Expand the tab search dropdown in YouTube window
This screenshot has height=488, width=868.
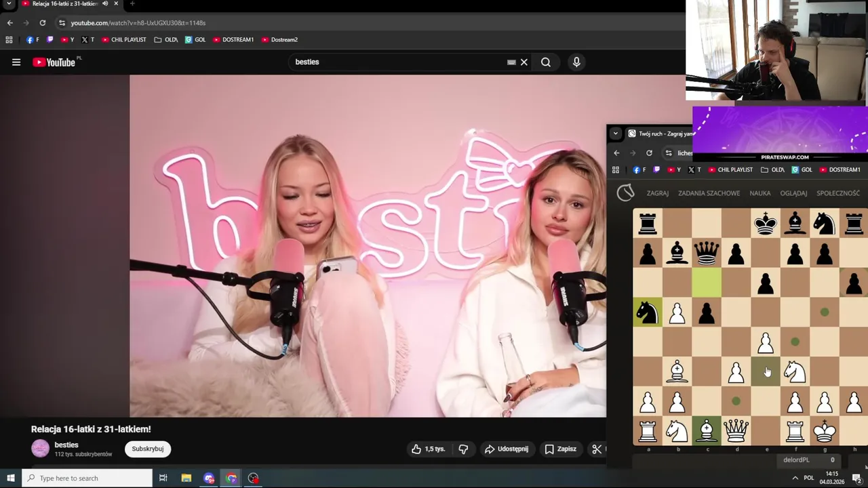[9, 4]
